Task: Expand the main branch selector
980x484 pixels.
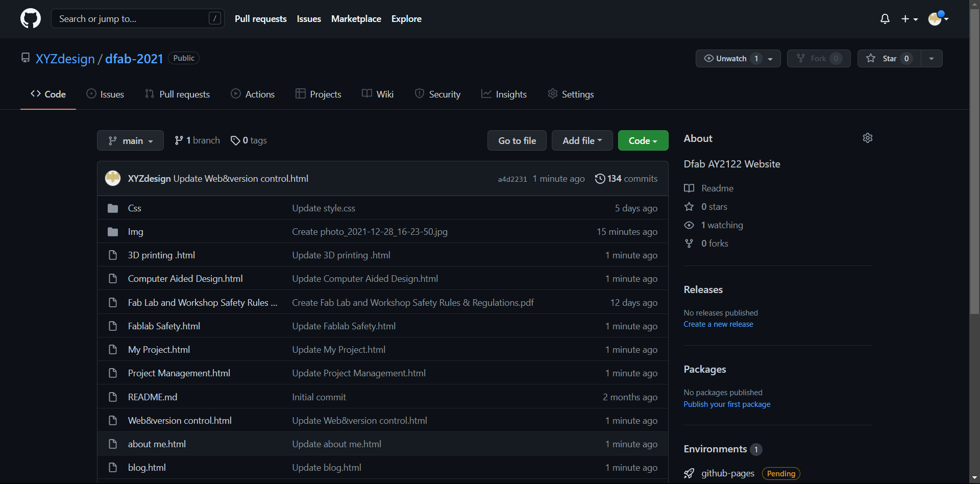Action: (x=130, y=140)
